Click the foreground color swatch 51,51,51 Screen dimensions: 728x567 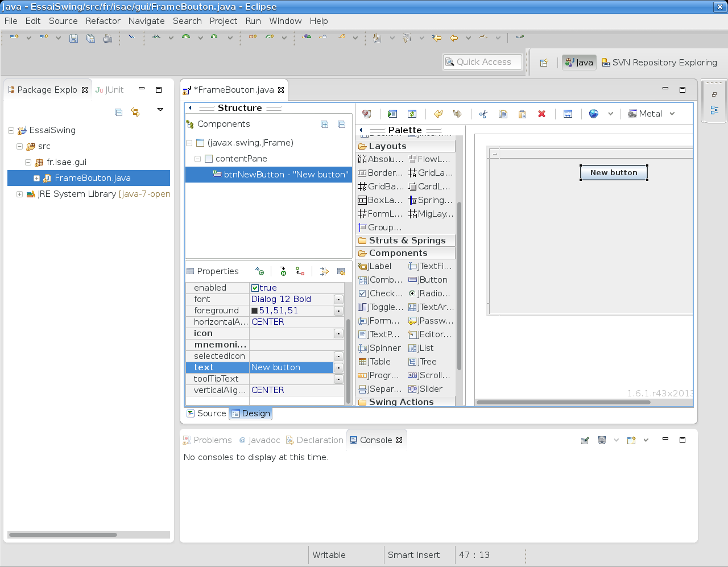point(255,311)
